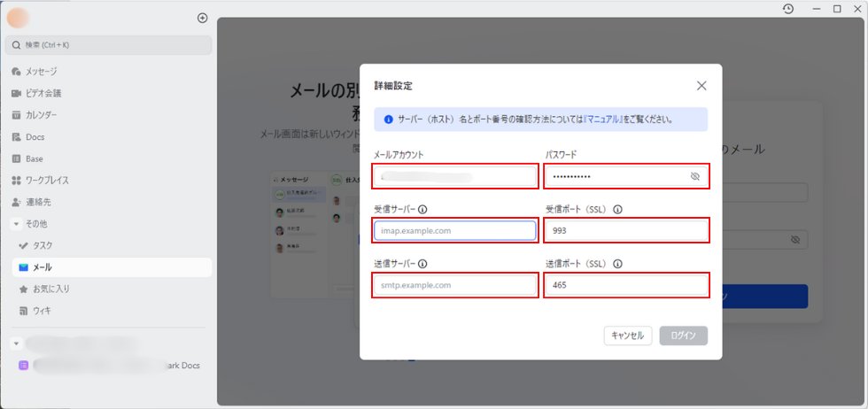
Task: Click the video camera icon for ビデオ会議
Action: point(16,93)
